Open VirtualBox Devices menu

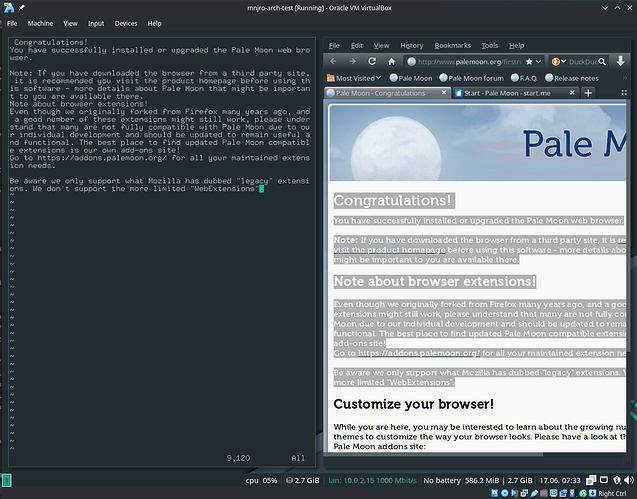pos(126,24)
